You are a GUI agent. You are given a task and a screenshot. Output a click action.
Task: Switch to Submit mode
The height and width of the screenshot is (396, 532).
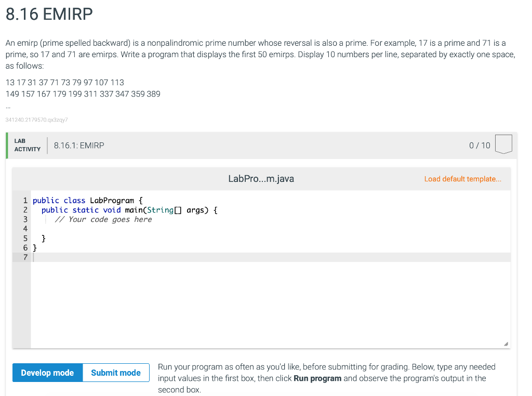115,372
